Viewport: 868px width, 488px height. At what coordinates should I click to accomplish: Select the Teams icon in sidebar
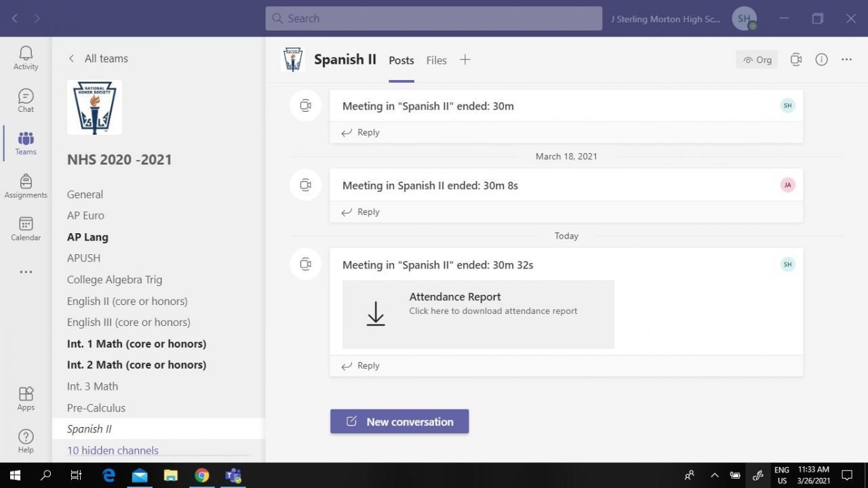click(x=26, y=143)
